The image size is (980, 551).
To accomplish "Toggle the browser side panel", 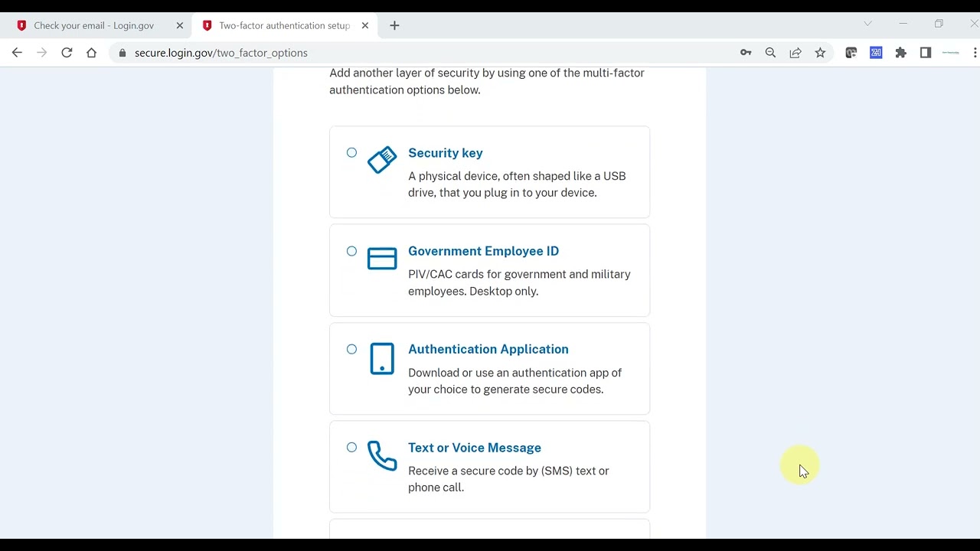I will [x=926, y=53].
